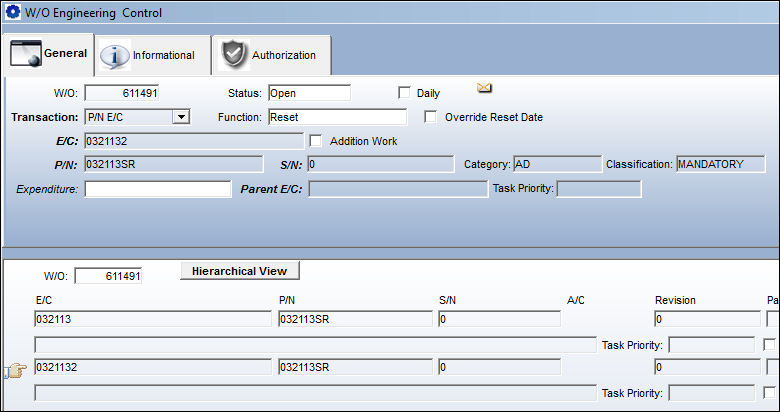780x412 pixels.
Task: Click the Authorization tab shield icon
Action: tap(234, 55)
